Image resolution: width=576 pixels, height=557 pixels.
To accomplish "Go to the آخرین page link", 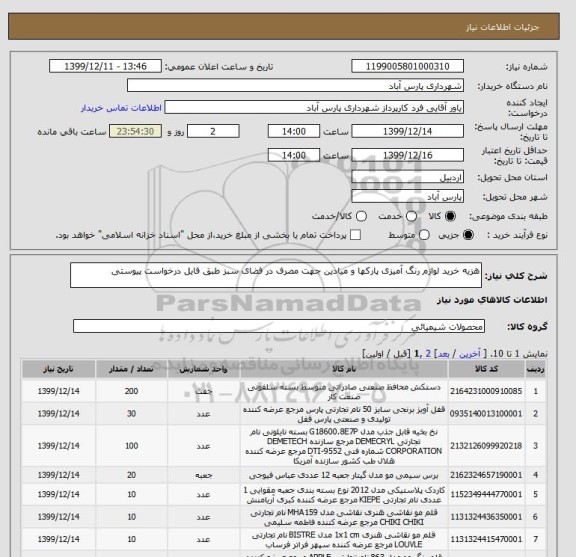I will (470, 354).
